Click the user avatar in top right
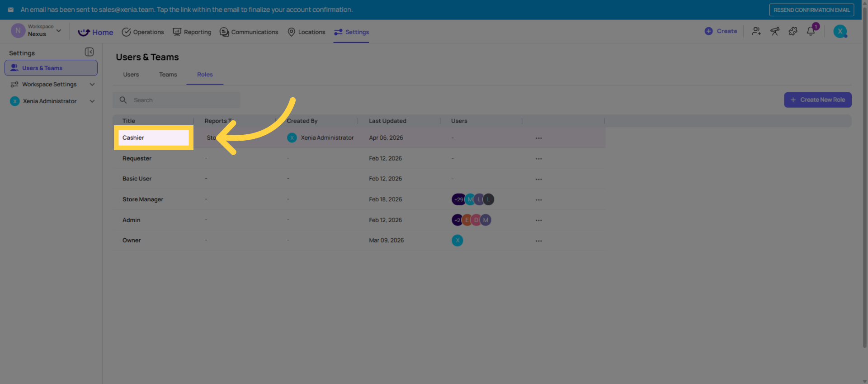 pyautogui.click(x=840, y=31)
